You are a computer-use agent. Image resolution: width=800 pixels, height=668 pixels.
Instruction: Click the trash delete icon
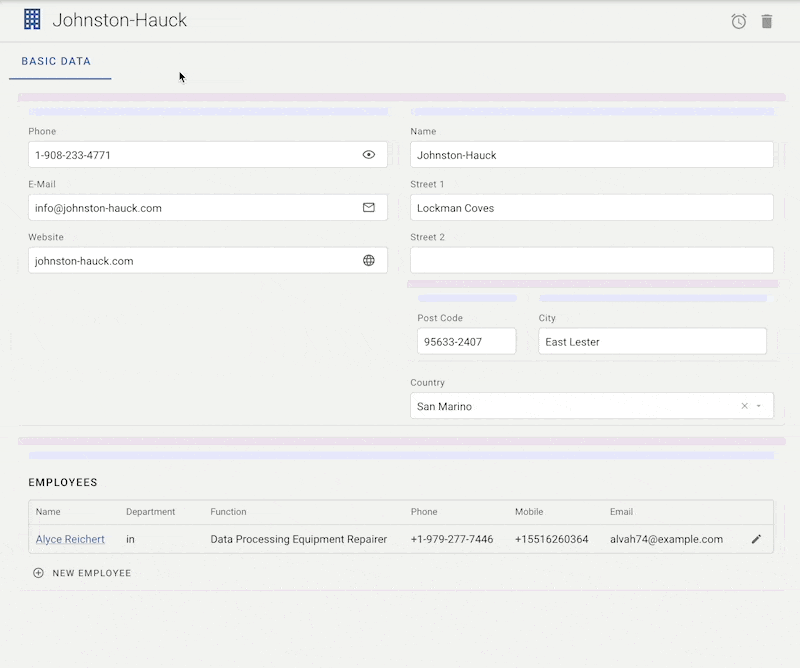(x=767, y=21)
